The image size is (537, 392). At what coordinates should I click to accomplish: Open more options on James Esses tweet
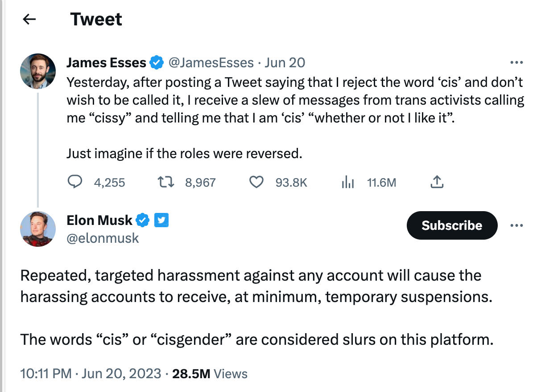[x=516, y=62]
